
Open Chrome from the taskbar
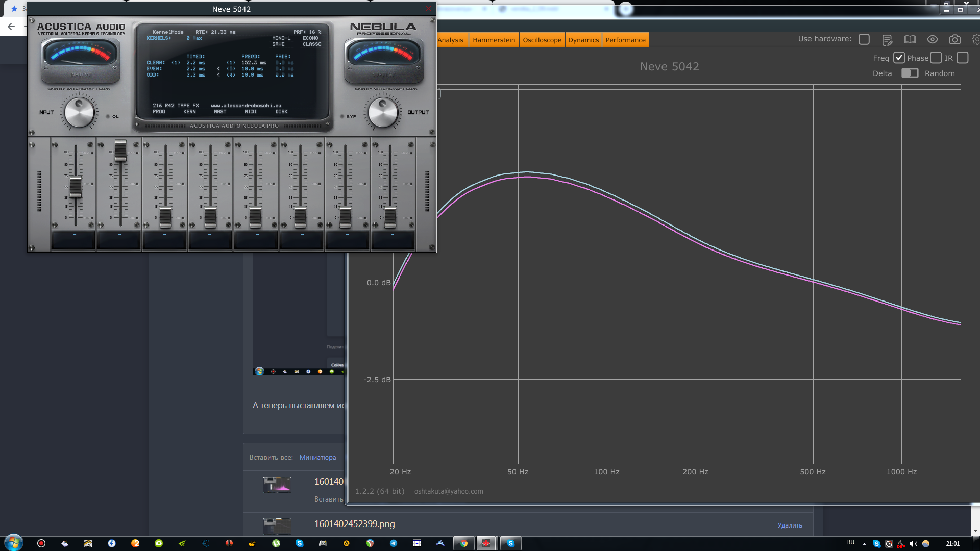click(x=463, y=543)
